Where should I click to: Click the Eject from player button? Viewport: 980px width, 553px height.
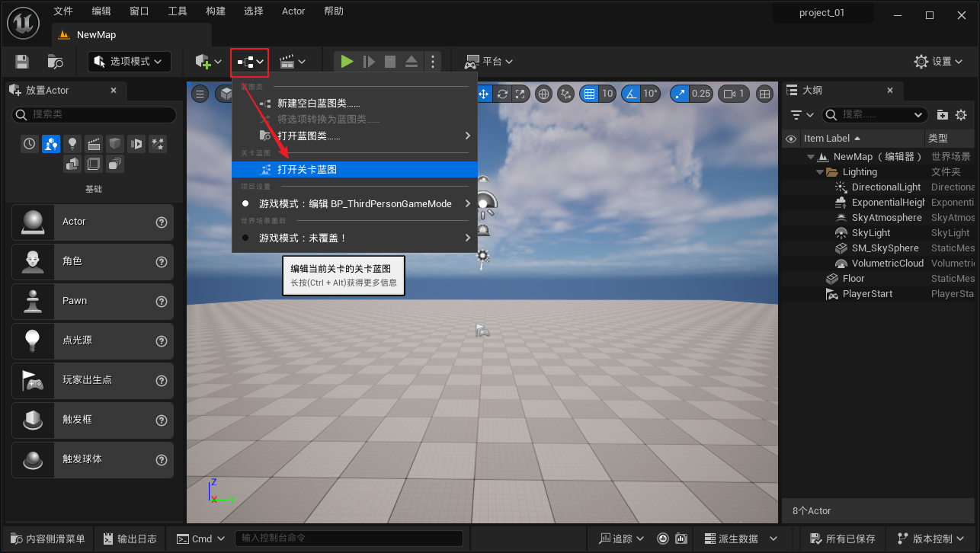(412, 62)
